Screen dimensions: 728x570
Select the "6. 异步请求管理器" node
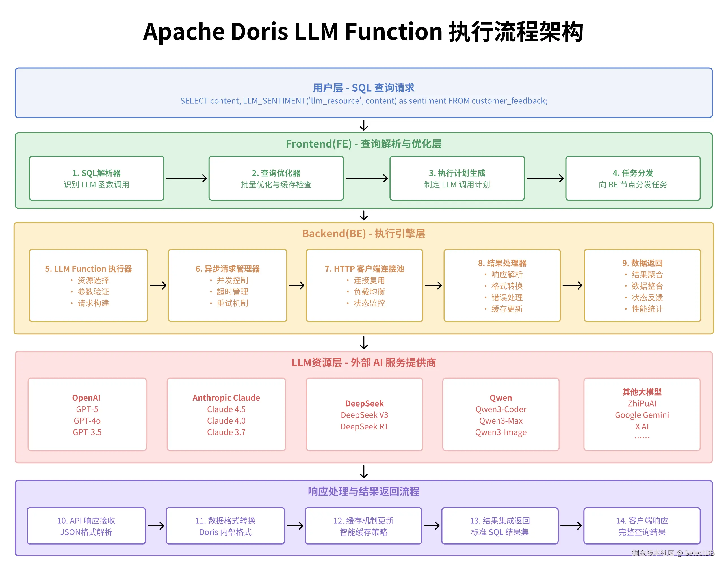(228, 285)
